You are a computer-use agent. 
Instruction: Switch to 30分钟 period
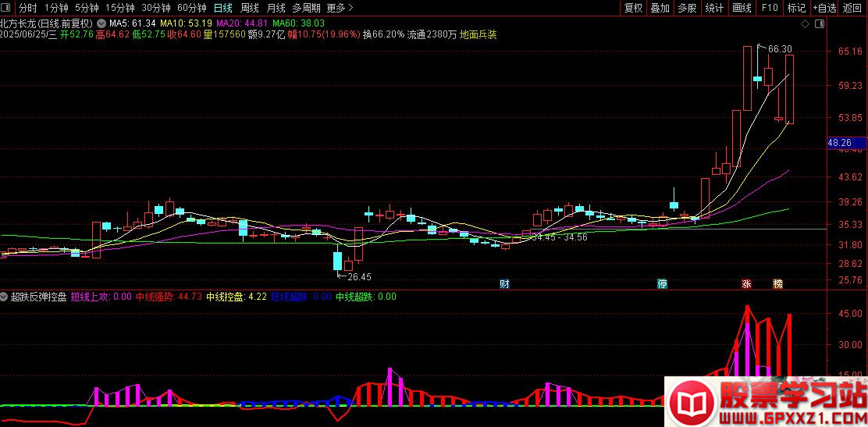pyautogui.click(x=156, y=8)
